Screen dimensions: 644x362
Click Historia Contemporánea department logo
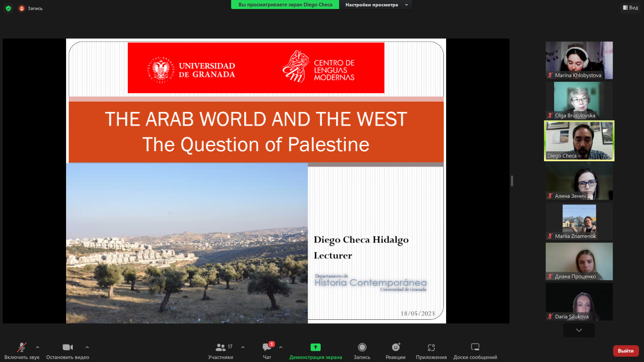pos(371,282)
